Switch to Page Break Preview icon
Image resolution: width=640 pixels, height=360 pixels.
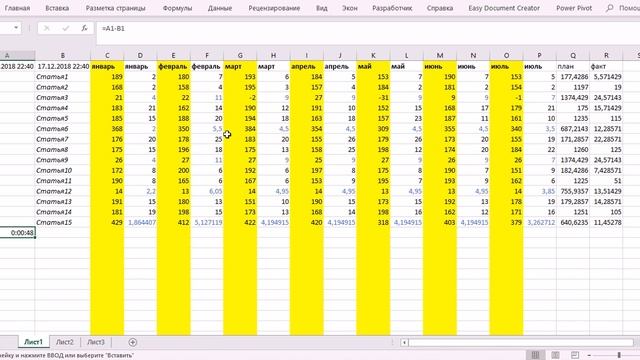pyautogui.click(x=575, y=355)
